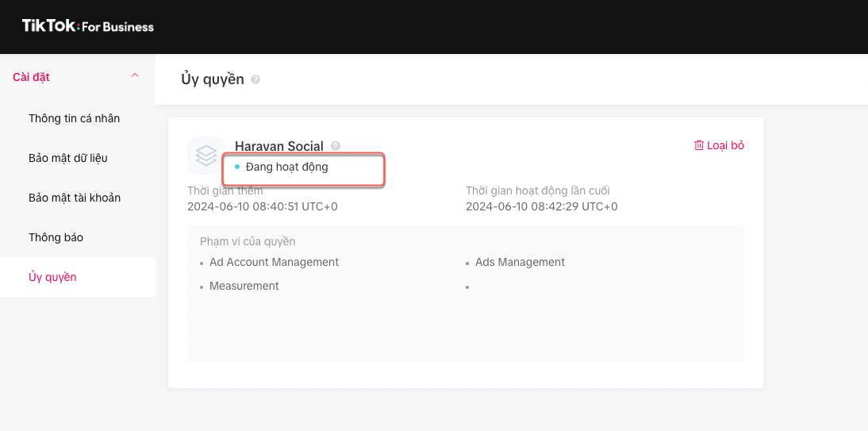
Task: Click the Ad Account Management permission
Action: tap(274, 262)
